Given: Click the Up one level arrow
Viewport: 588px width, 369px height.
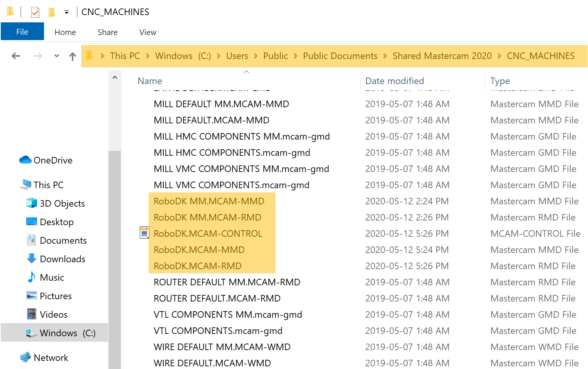Looking at the screenshot, I should (72, 57).
